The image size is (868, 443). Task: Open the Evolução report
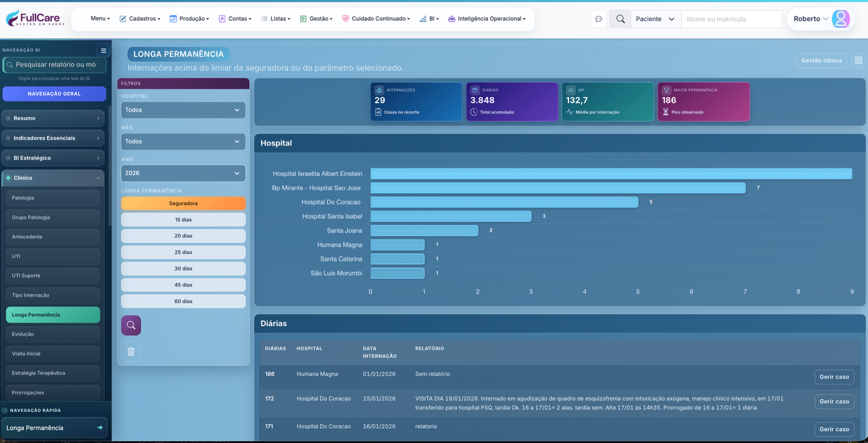[53, 334]
